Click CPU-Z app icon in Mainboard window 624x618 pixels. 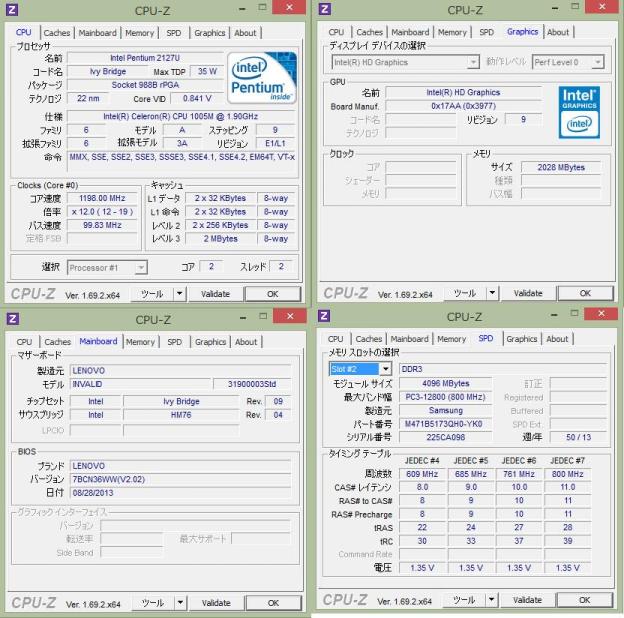pyautogui.click(x=13, y=318)
